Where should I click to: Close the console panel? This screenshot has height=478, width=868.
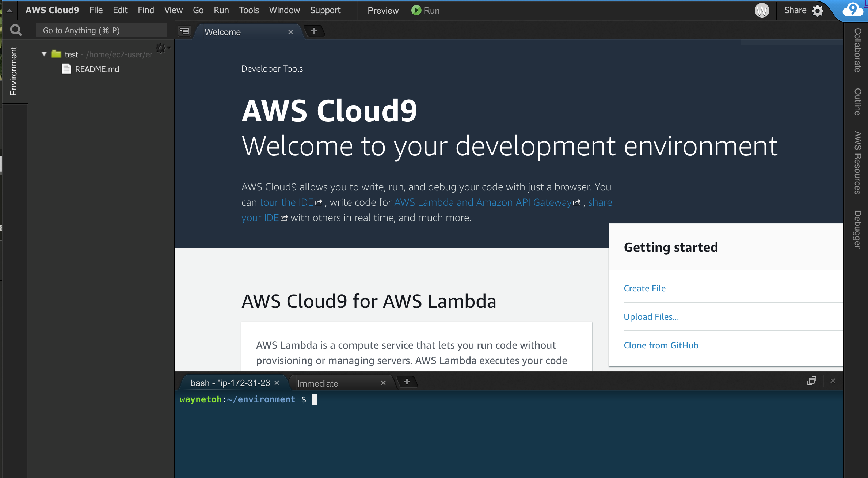pos(833,381)
